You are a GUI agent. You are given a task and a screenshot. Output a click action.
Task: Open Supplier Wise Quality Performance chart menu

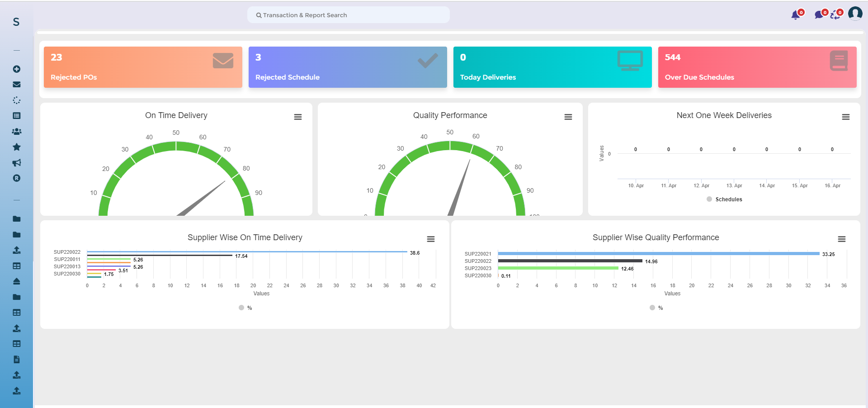click(842, 239)
